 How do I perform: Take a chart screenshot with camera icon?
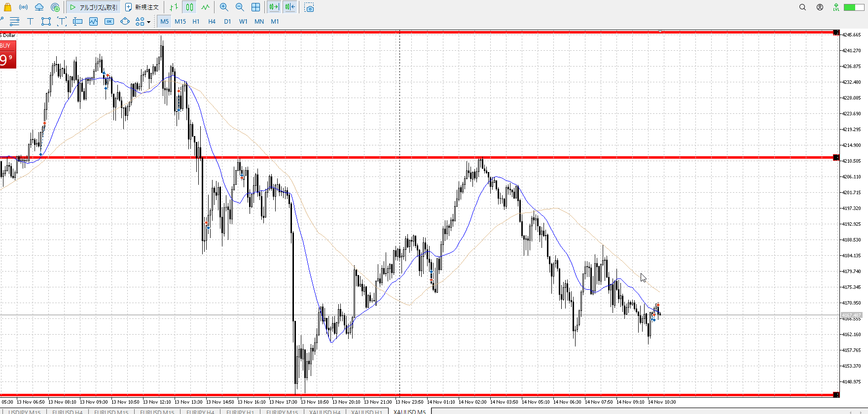click(x=309, y=7)
